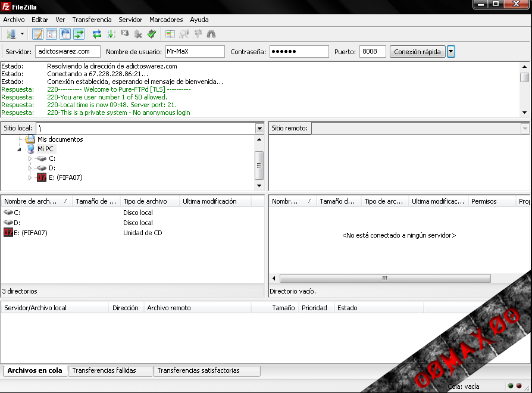Open the Site Manager dropdown arrow
Screen dimensions: 532x393
[x=22, y=34]
